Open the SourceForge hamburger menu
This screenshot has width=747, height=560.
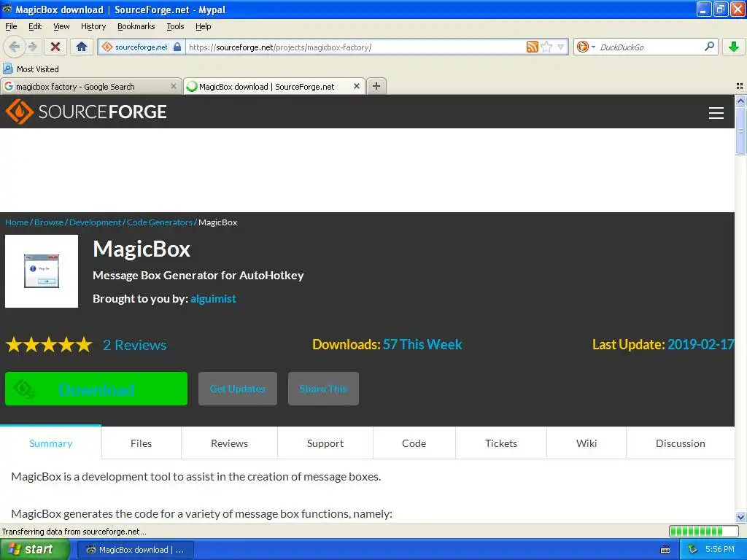[x=716, y=113]
